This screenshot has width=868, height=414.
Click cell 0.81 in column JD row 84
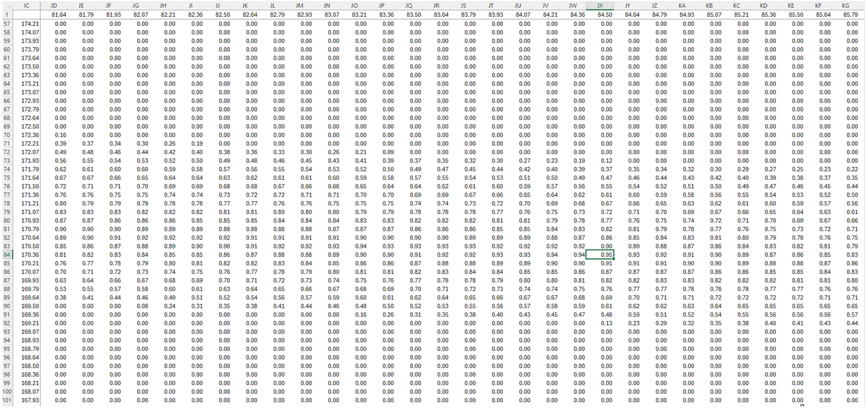coord(54,254)
